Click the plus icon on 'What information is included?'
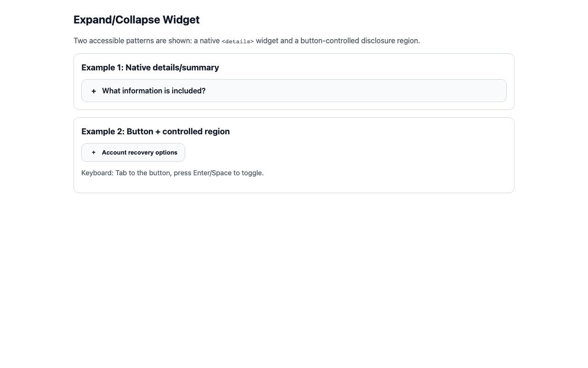The width and height of the screenshot is (588, 368). [94, 91]
